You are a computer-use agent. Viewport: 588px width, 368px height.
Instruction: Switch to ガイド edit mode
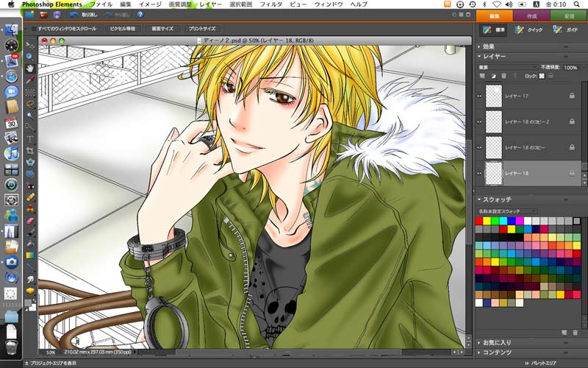pos(565,29)
